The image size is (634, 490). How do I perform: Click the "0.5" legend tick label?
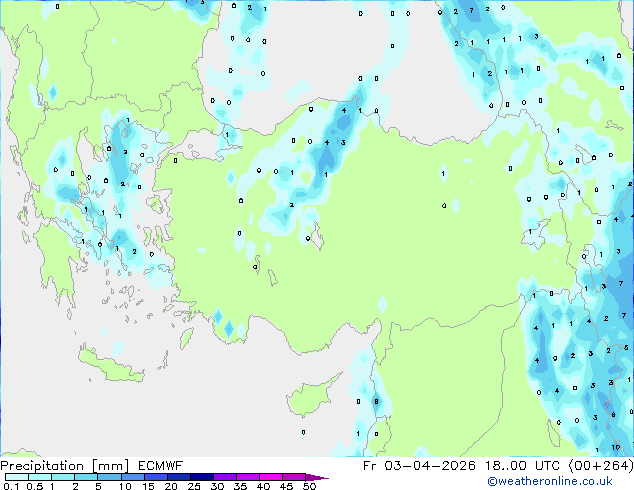pos(35,486)
